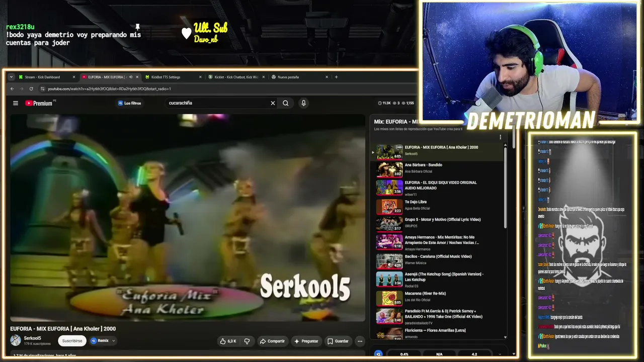Focus the YouTube search field
The image size is (644, 362).
click(217, 103)
